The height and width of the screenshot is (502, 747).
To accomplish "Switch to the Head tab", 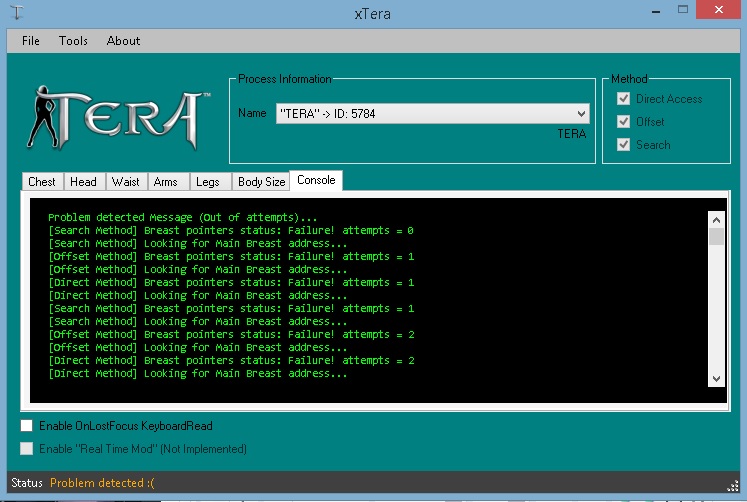I will tap(83, 182).
